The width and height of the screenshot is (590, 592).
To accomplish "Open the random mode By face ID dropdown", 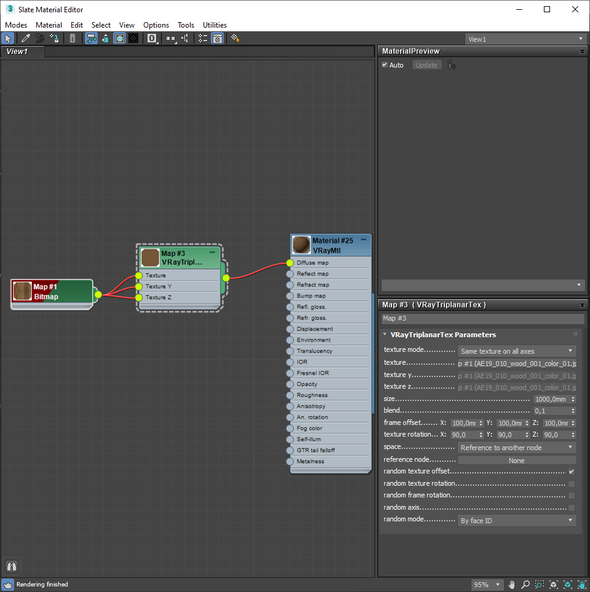I will [x=517, y=521].
